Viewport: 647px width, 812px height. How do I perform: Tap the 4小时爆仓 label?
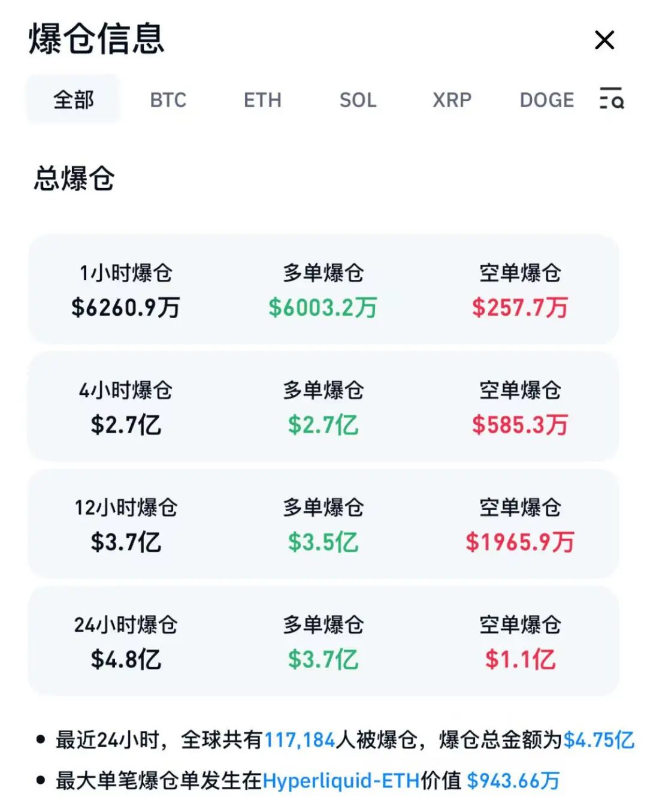[126, 391]
